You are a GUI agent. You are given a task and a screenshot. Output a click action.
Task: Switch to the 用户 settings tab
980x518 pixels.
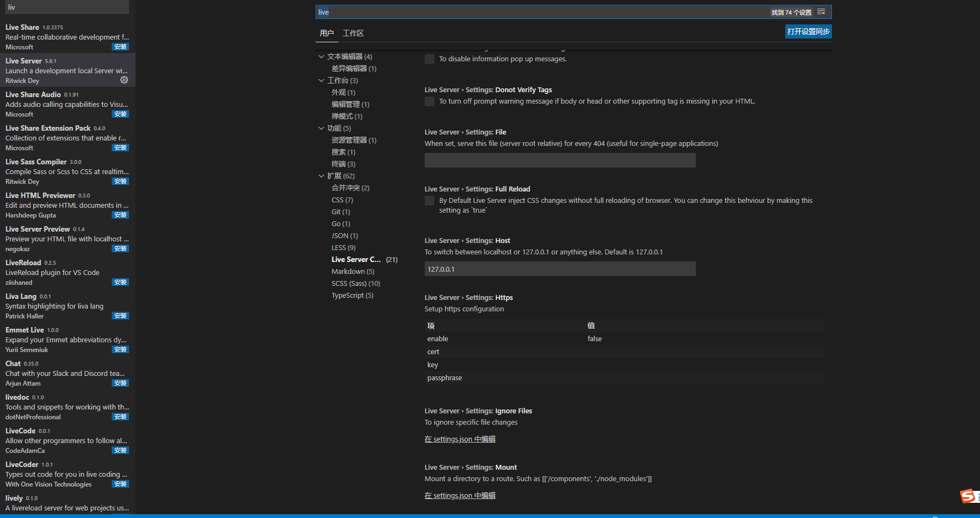(x=326, y=33)
